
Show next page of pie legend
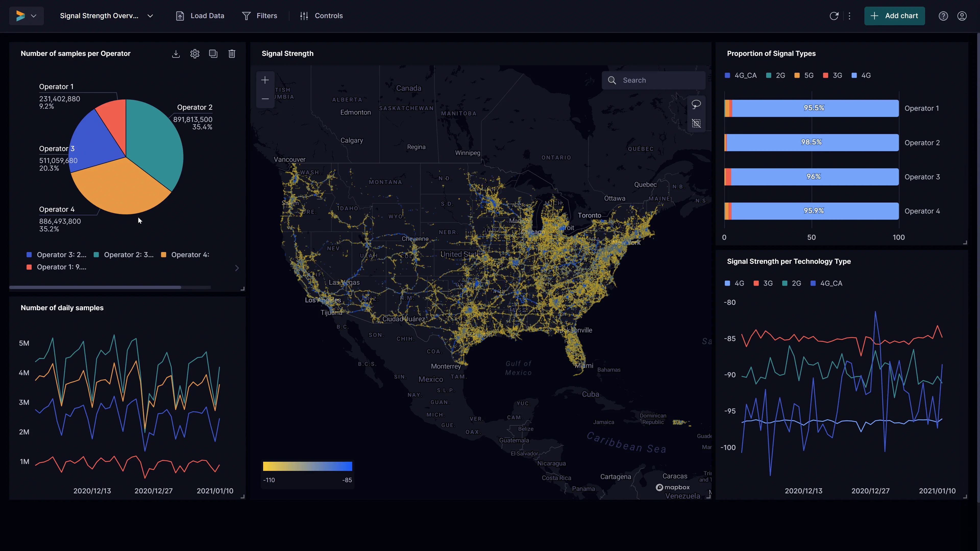237,268
